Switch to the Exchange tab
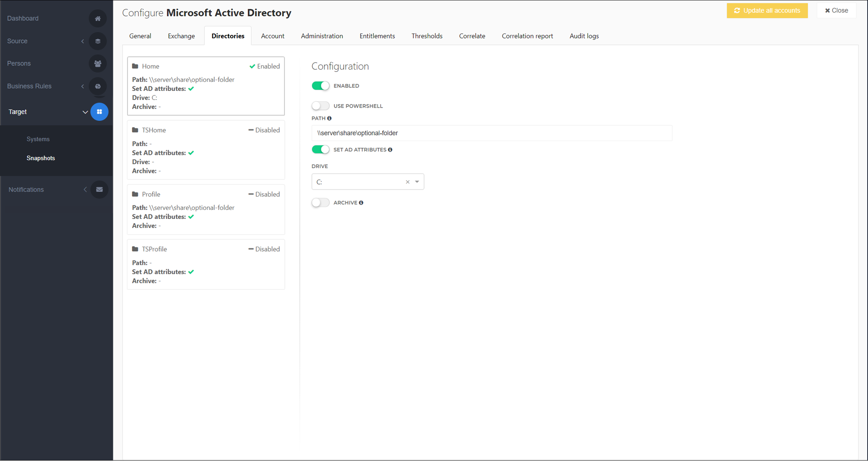This screenshot has height=461, width=868. point(181,36)
